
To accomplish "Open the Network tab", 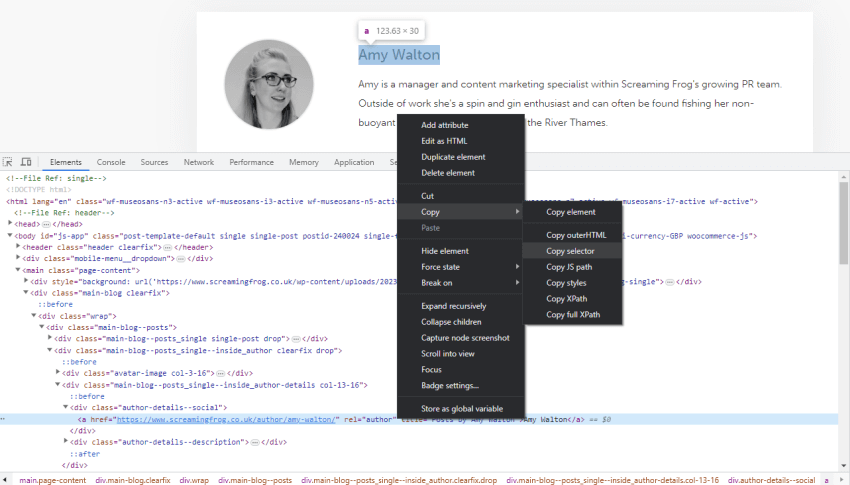I will tap(199, 162).
